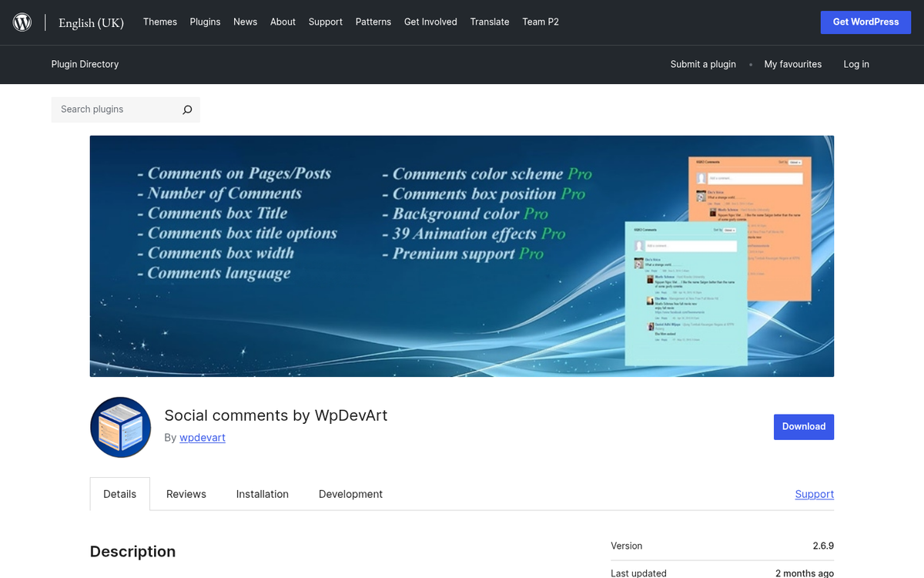Open the Support link beside tabs
This screenshot has width=924, height=578.
coord(814,494)
